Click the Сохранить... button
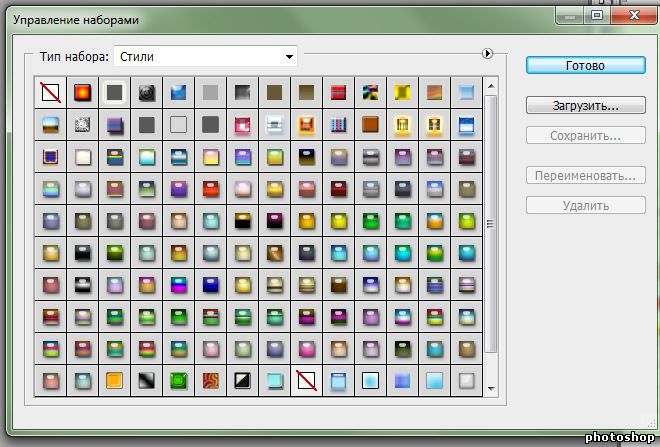 tap(585, 136)
